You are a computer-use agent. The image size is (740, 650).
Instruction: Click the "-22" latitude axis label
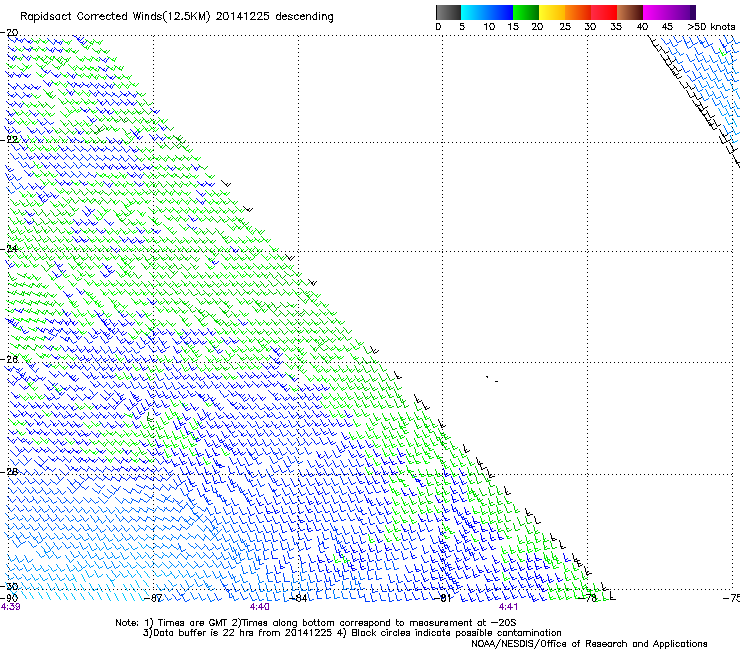tap(9, 140)
